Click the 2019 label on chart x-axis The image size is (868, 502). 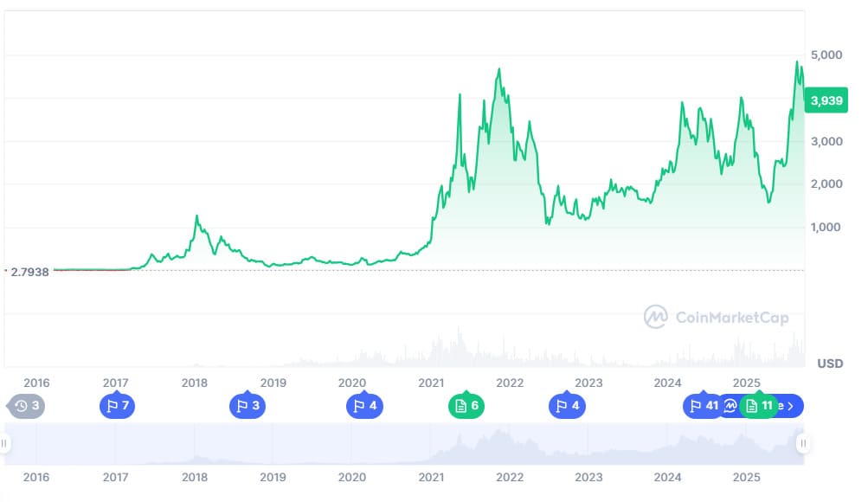click(x=273, y=383)
